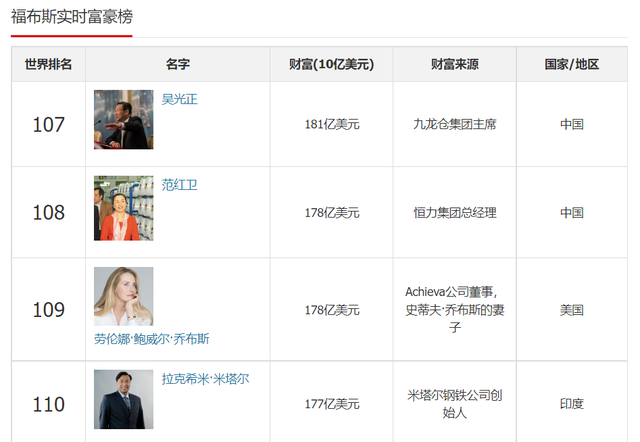Select rank number 107

tap(49, 124)
